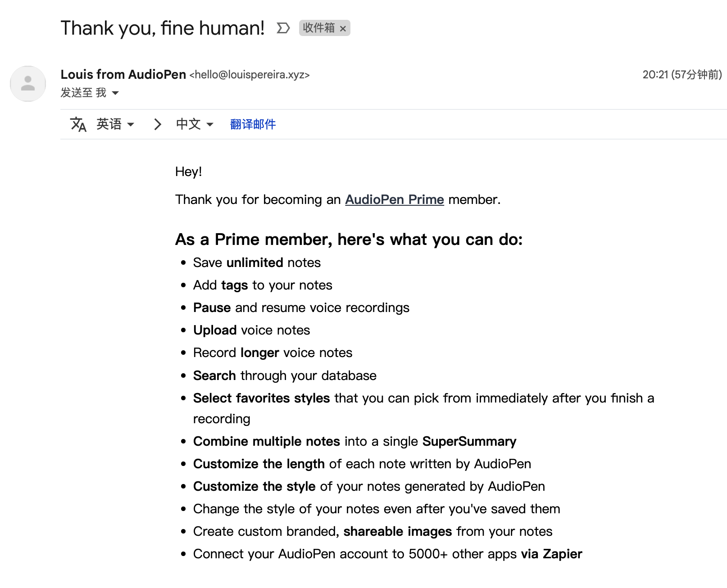Click the arrow between 英语 and 中文

(x=157, y=124)
